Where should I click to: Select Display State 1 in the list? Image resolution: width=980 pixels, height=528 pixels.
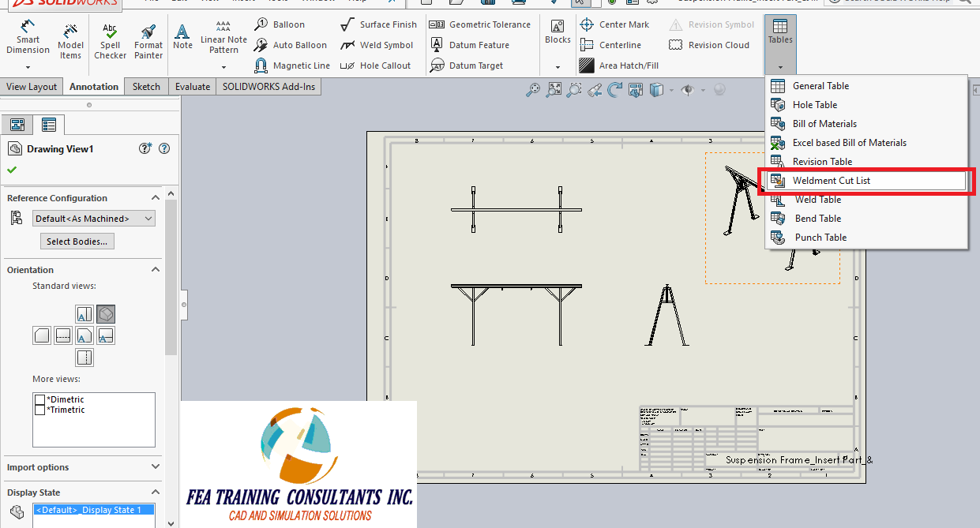pyautogui.click(x=93, y=510)
